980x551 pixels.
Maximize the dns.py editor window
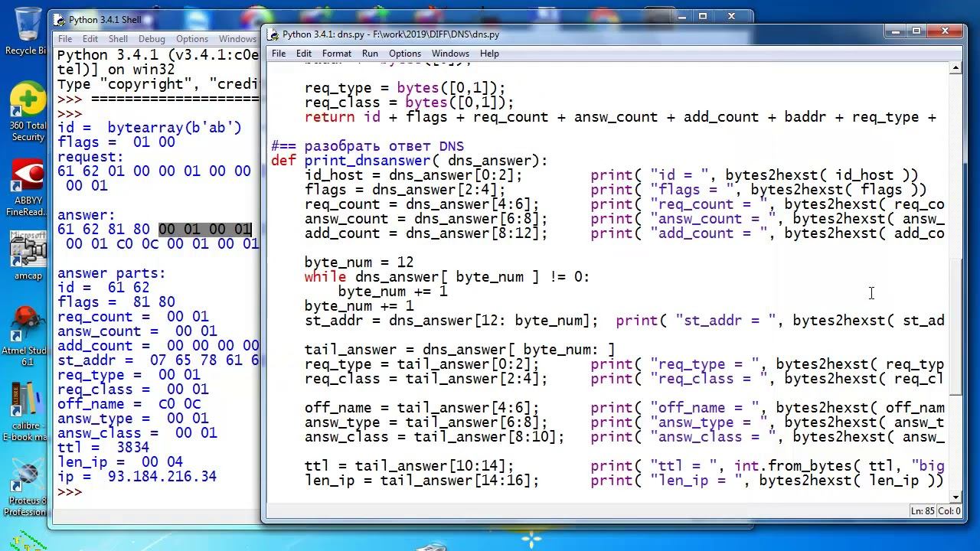pos(916,31)
